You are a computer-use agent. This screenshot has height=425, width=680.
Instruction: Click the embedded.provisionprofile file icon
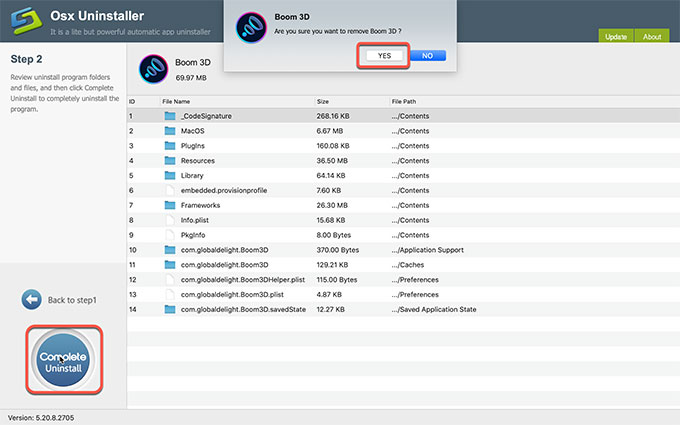pyautogui.click(x=170, y=190)
